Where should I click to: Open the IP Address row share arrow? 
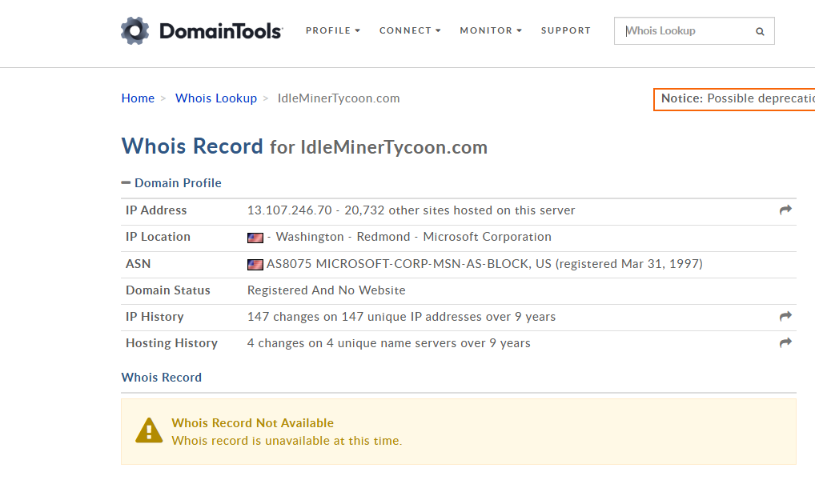(785, 210)
